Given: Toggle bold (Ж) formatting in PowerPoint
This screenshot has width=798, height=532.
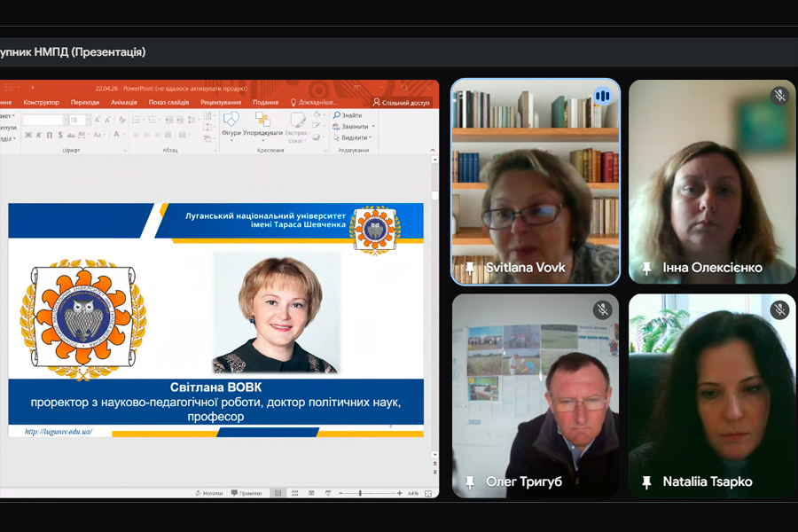Looking at the screenshot, I should click(x=28, y=135).
